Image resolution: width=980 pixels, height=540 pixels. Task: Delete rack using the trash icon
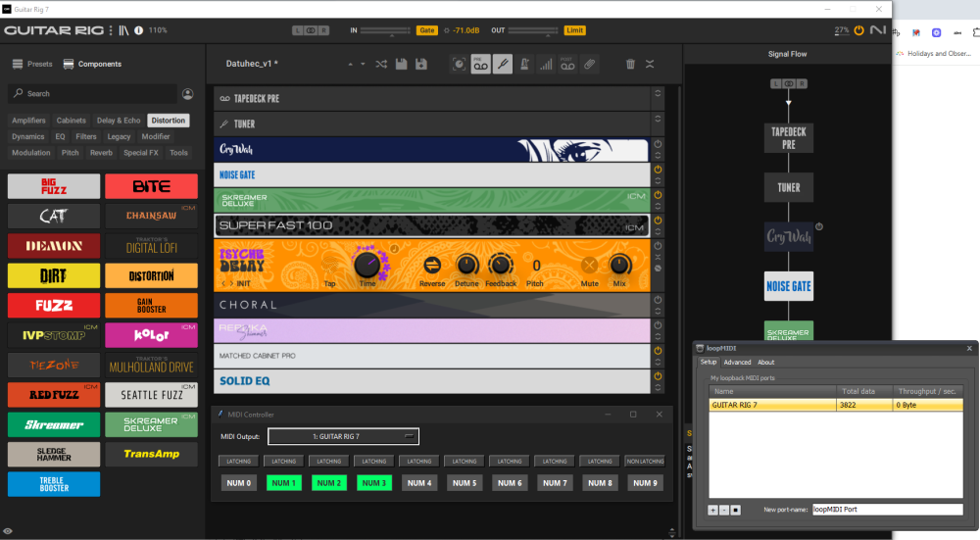tap(630, 64)
